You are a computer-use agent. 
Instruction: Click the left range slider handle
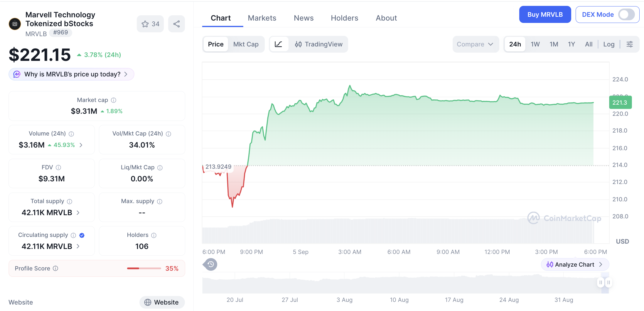click(x=601, y=282)
